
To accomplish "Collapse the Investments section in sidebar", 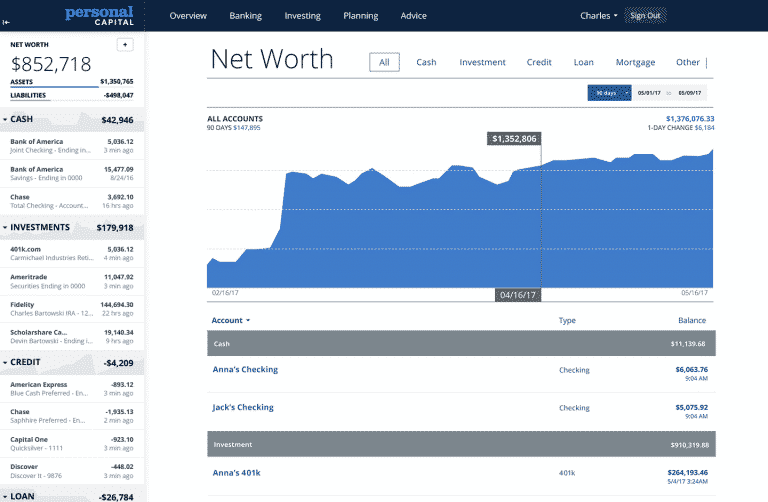I will pos(6,228).
